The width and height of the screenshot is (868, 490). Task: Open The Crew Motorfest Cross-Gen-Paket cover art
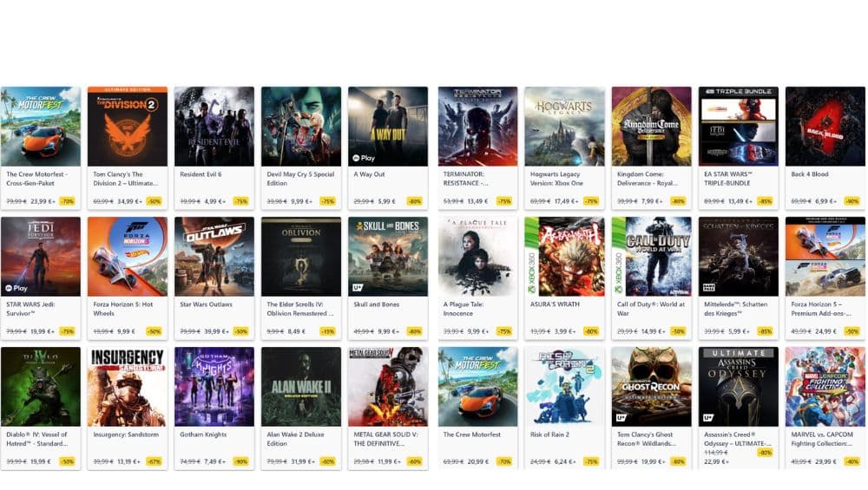pyautogui.click(x=41, y=127)
